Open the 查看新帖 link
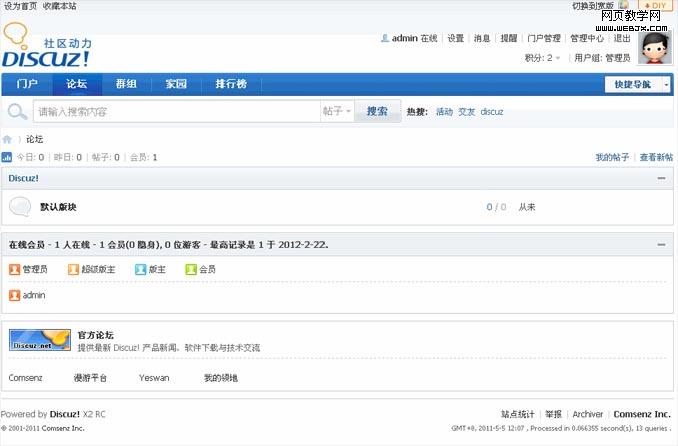 656,157
